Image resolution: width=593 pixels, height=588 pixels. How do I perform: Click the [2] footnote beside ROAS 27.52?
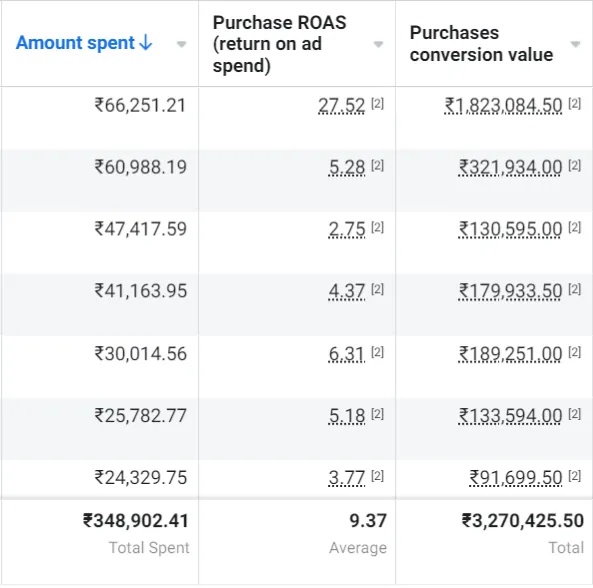pyautogui.click(x=377, y=103)
